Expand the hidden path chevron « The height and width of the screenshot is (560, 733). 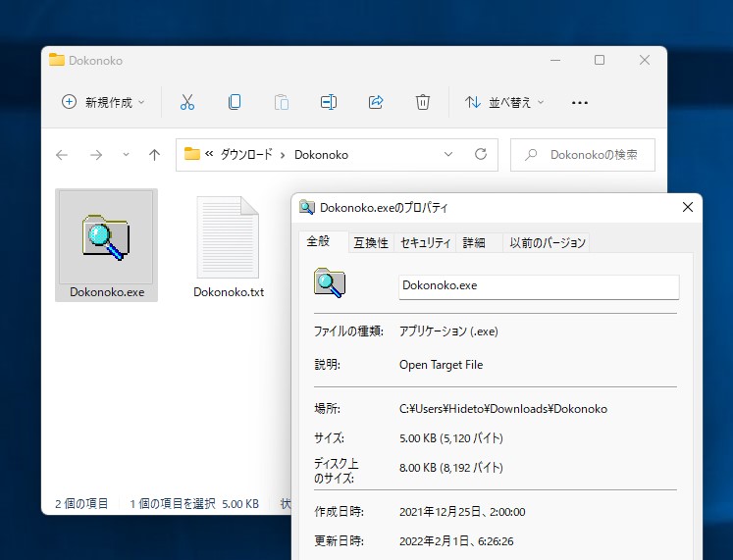click(x=209, y=154)
